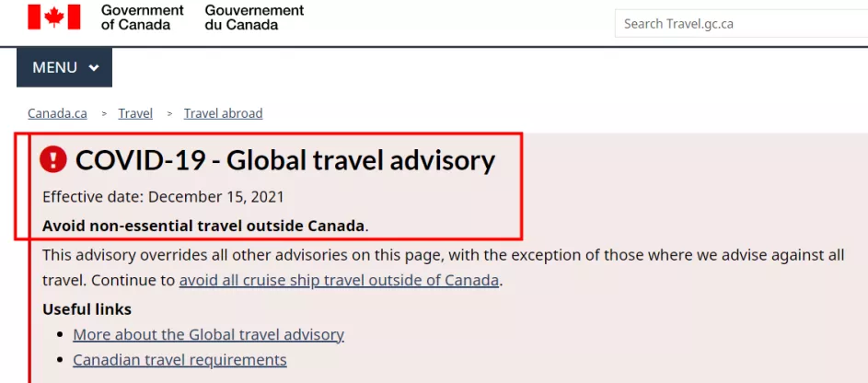868x383 pixels.
Task: Click the Gouvernement du Canada French wordmark
Action: [254, 17]
